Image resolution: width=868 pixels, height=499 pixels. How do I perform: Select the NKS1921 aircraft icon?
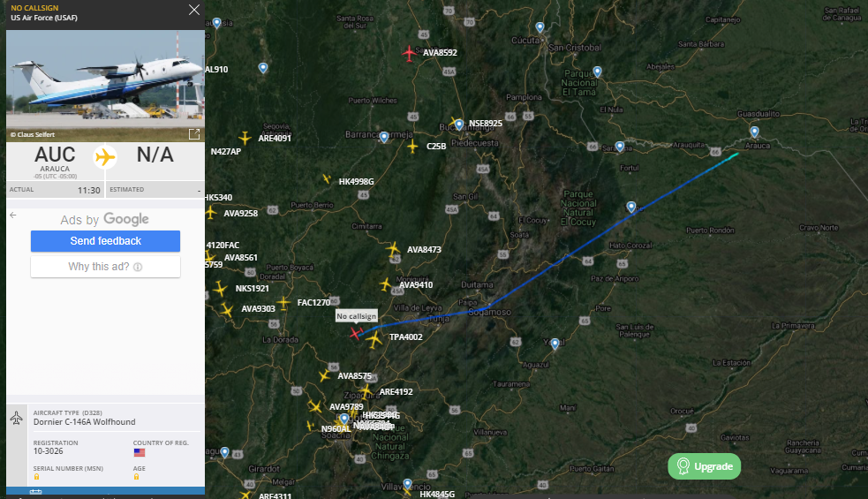click(221, 289)
